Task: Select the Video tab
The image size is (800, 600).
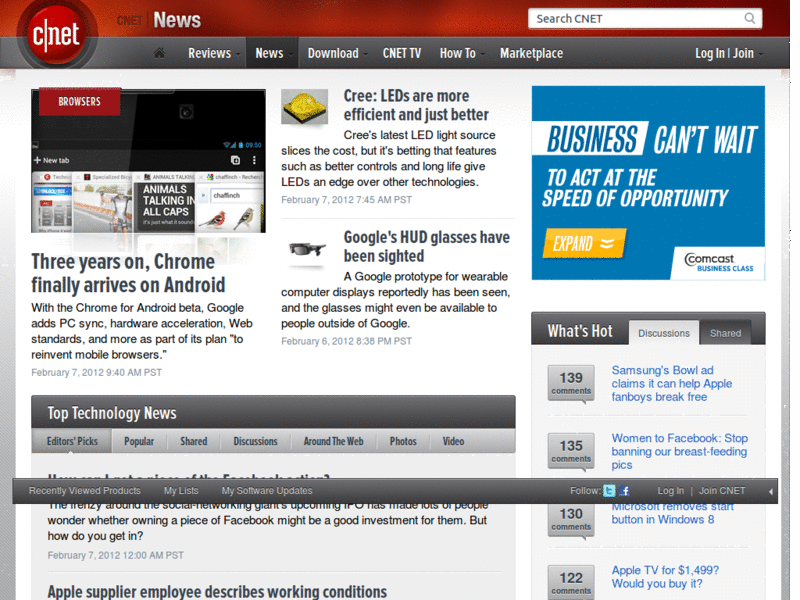Action: point(453,441)
